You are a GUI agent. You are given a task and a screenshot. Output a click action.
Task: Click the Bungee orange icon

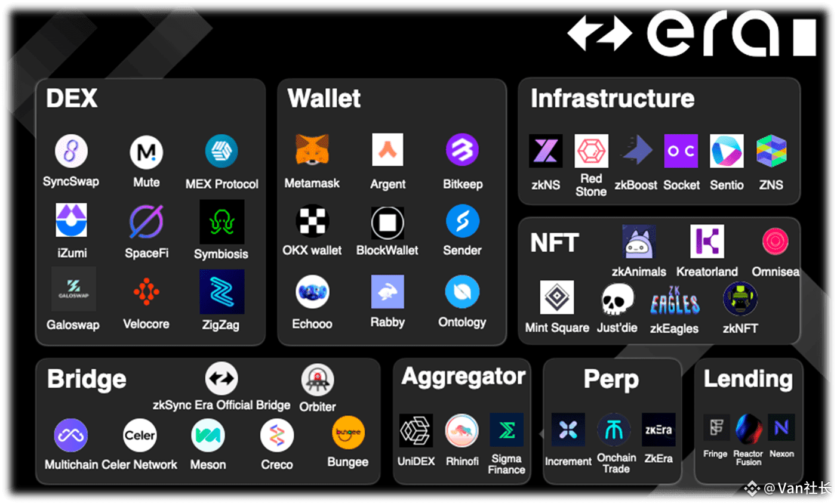348,433
